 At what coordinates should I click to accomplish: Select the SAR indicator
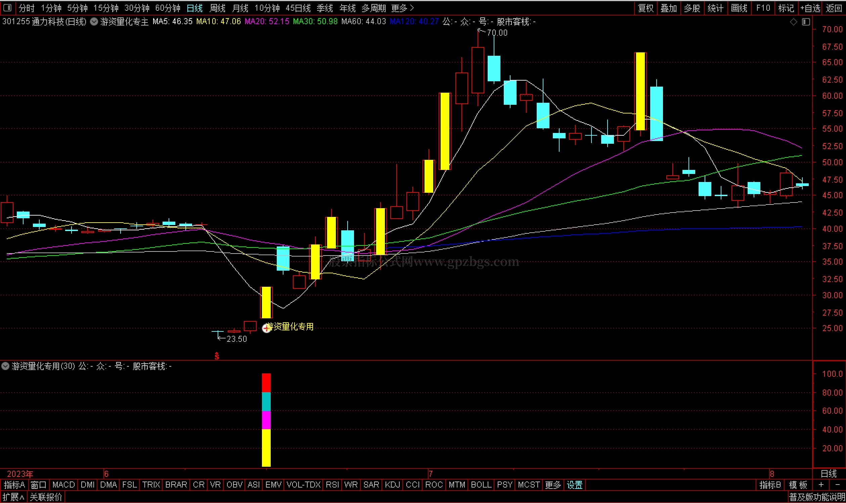(371, 485)
